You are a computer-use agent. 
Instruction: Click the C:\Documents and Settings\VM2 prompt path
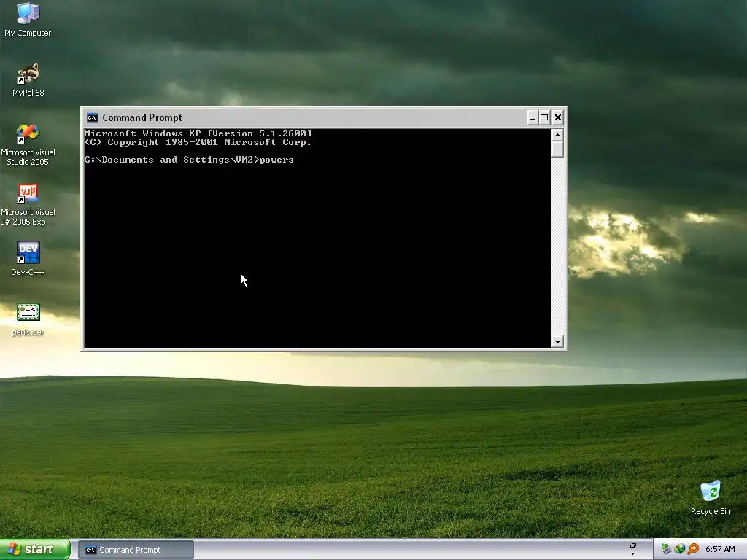tap(171, 160)
